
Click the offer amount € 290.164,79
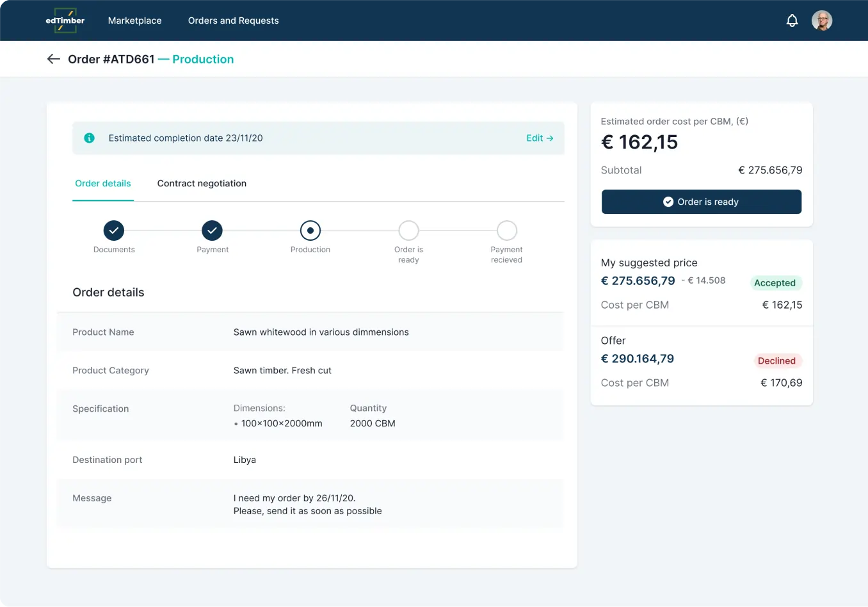point(637,359)
